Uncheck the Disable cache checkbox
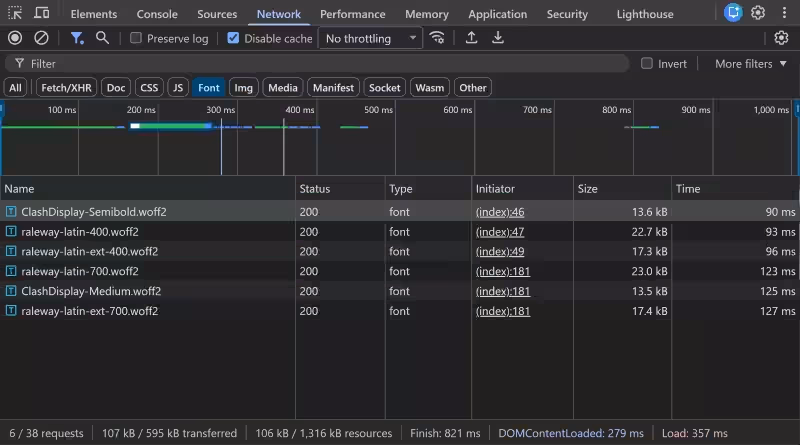Image resolution: width=800 pixels, height=445 pixels. (233, 38)
